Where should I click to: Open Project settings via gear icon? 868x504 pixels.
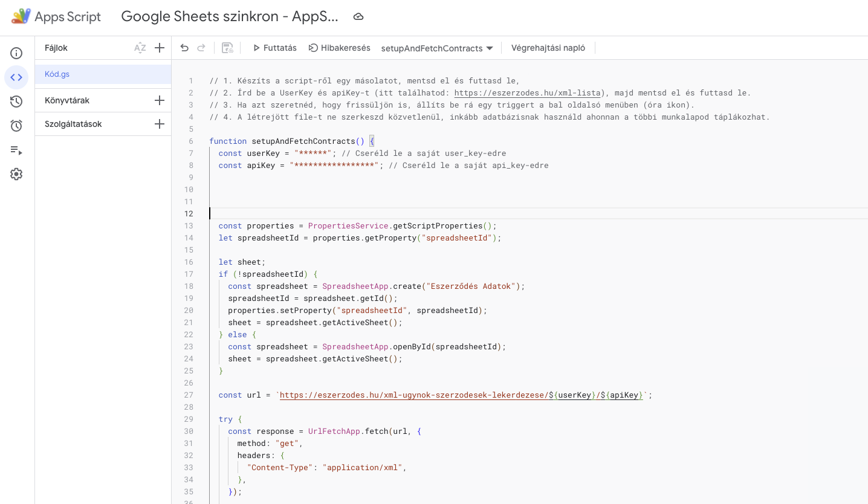pyautogui.click(x=16, y=174)
